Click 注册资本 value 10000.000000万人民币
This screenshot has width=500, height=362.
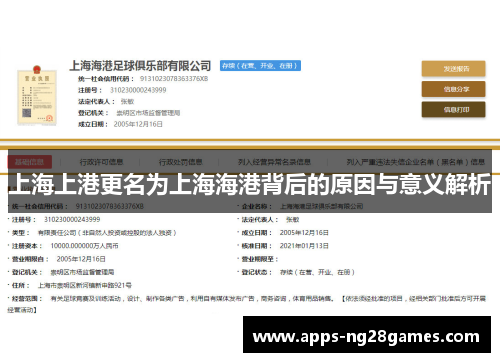tap(84, 246)
